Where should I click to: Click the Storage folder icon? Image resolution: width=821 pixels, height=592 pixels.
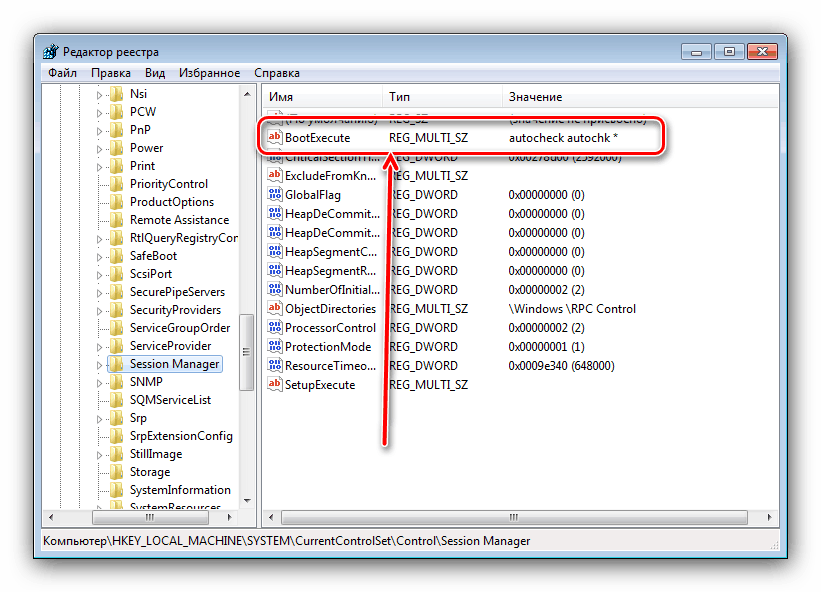tap(117, 472)
